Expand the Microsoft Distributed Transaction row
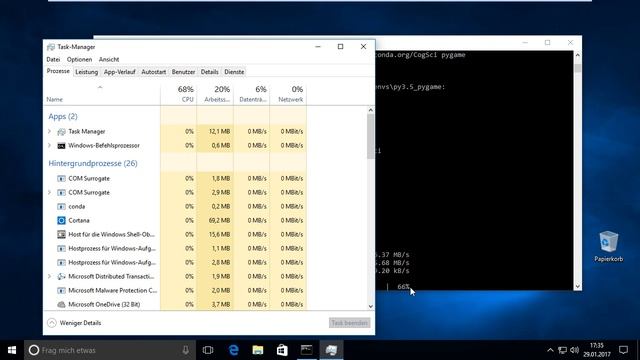 coord(49,276)
